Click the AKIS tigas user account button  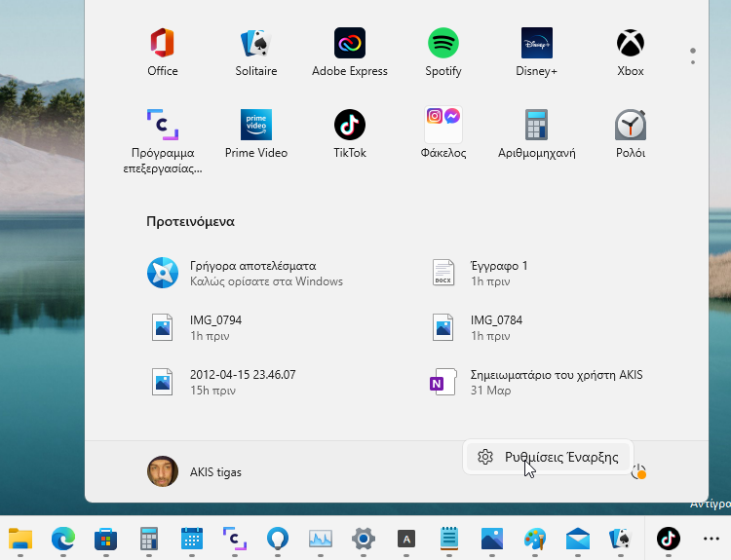pyautogui.click(x=195, y=471)
